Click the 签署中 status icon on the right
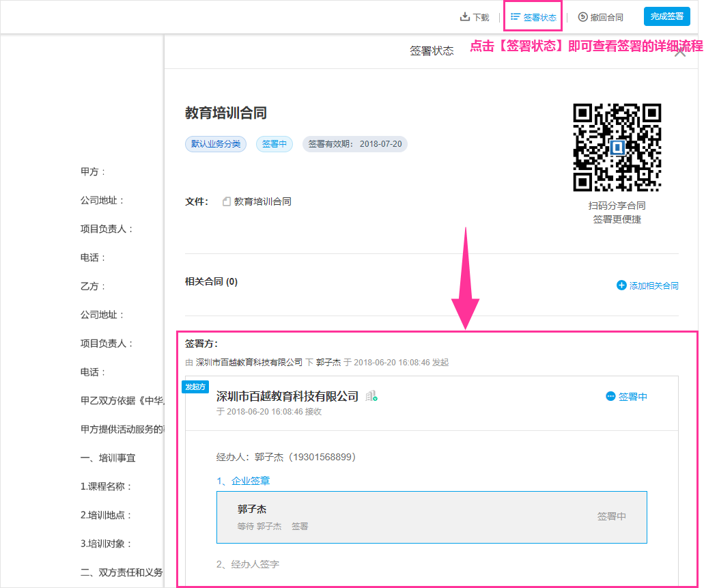 click(x=610, y=396)
